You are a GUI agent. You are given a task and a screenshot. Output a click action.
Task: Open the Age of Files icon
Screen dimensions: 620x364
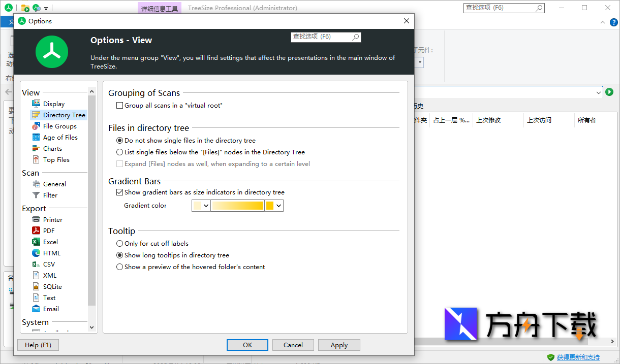(36, 137)
